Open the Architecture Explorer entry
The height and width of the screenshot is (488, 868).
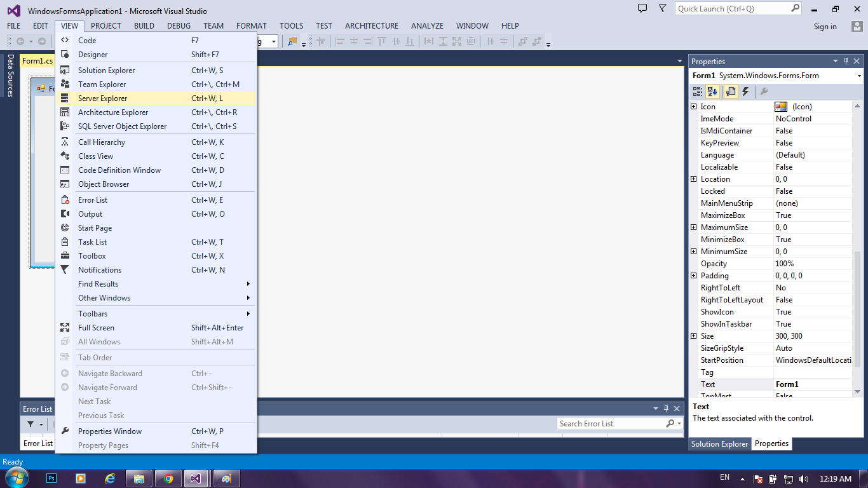point(156,112)
